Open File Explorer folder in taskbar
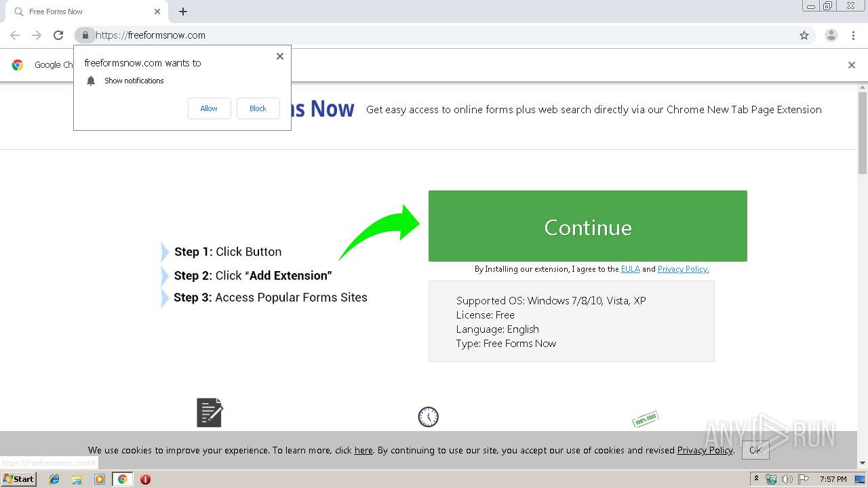The height and width of the screenshot is (488, 868). point(77,479)
